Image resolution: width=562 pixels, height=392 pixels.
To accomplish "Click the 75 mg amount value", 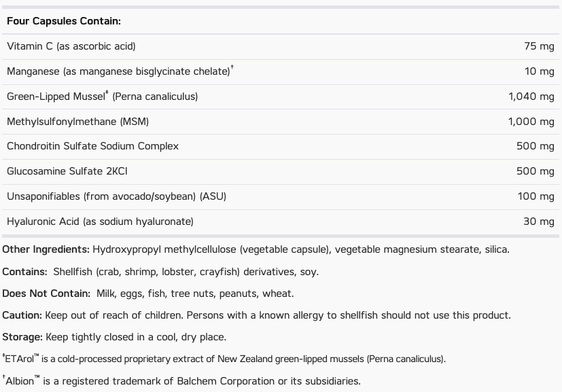I will pos(539,46).
